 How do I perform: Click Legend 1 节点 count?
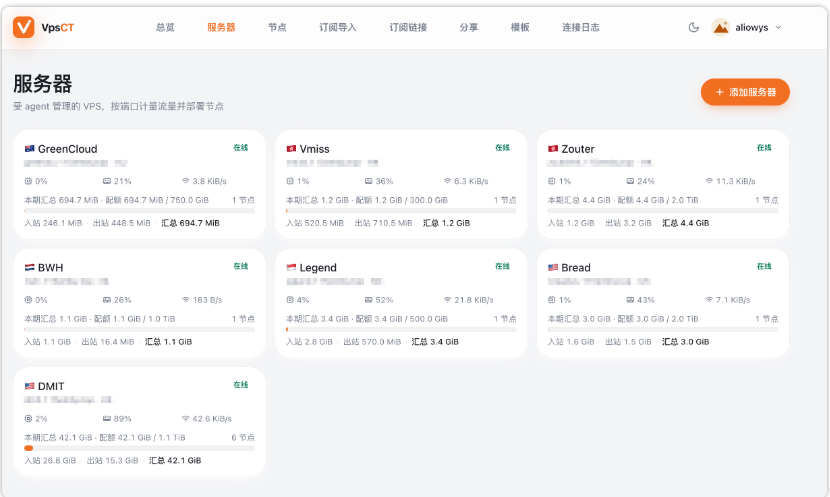point(505,319)
